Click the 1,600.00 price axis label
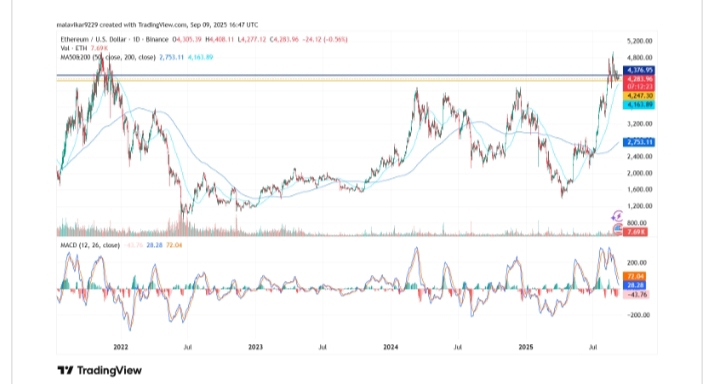Viewport: 716px width, 384px height. point(639,189)
